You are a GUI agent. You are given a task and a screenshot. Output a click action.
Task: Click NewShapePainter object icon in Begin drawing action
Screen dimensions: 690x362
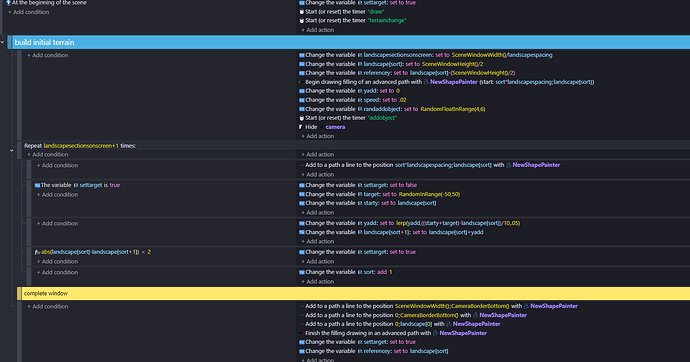pyautogui.click(x=426, y=82)
